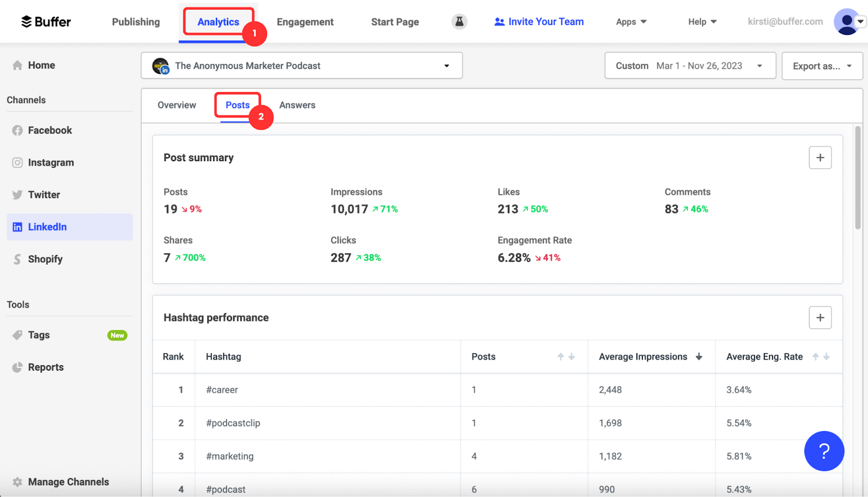
Task: Select LinkedIn channel
Action: pos(69,227)
